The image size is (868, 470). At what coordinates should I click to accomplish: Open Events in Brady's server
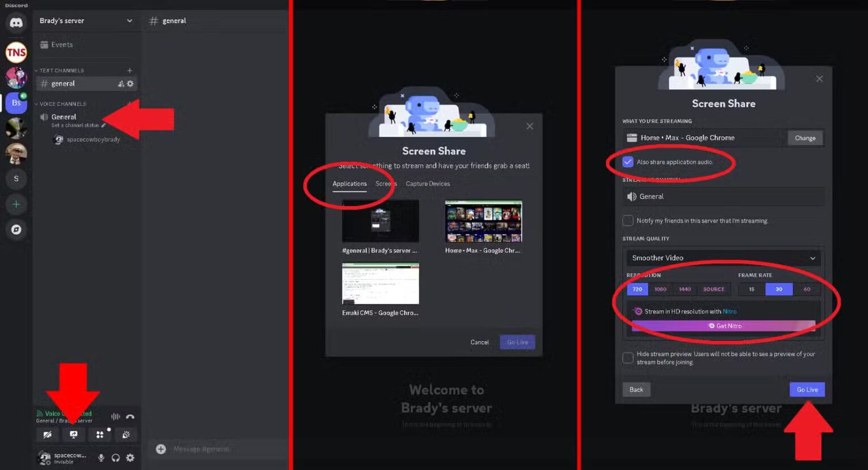(57, 45)
